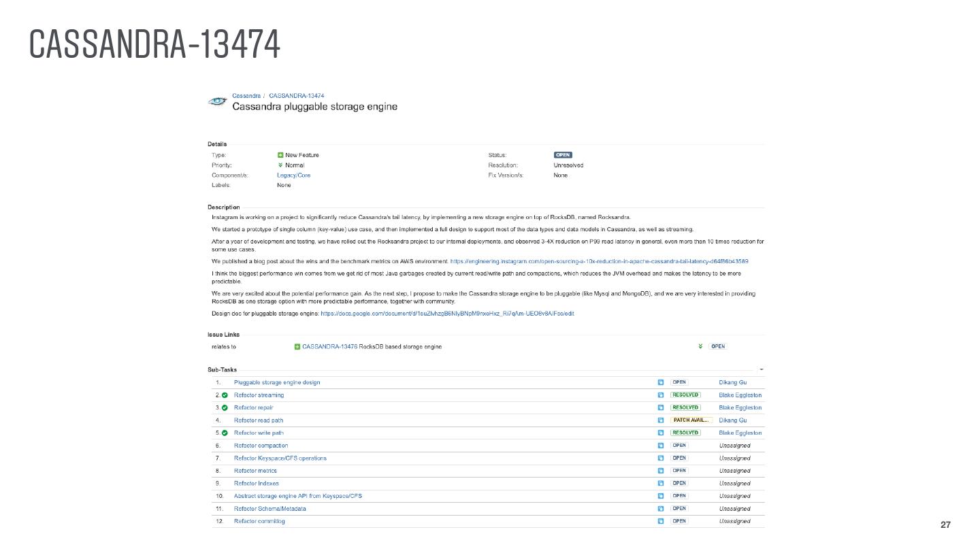
Task: Open sub-task Abstract storage engine API from Keyspace/CFS
Action: 298,496
